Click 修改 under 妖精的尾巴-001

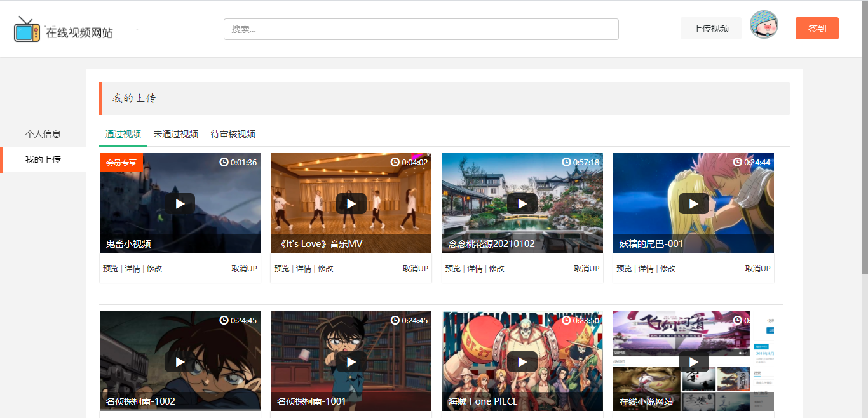[668, 268]
